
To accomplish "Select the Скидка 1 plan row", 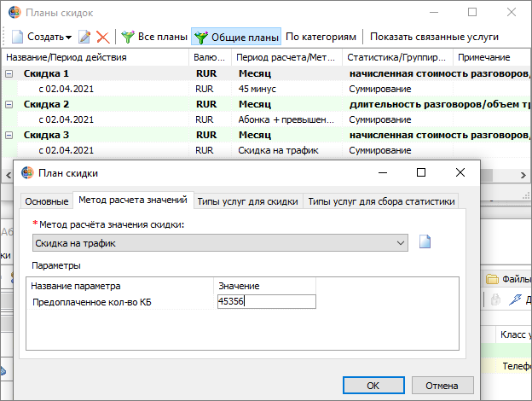I will pos(267,73).
